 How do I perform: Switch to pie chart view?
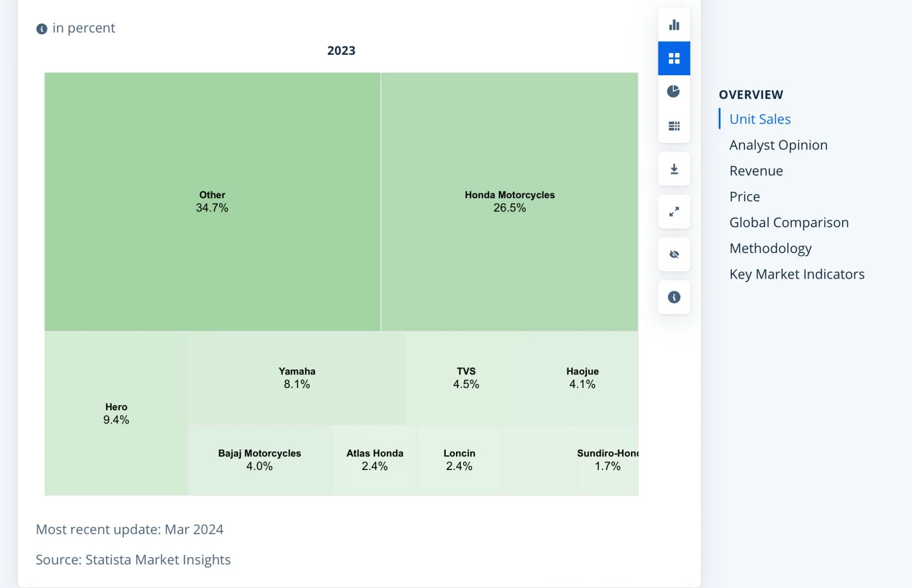pyautogui.click(x=674, y=91)
